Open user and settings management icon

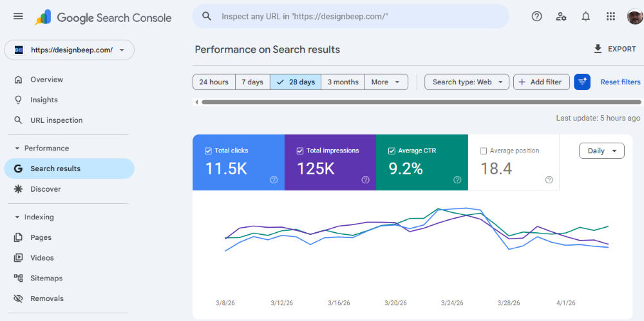pos(561,17)
